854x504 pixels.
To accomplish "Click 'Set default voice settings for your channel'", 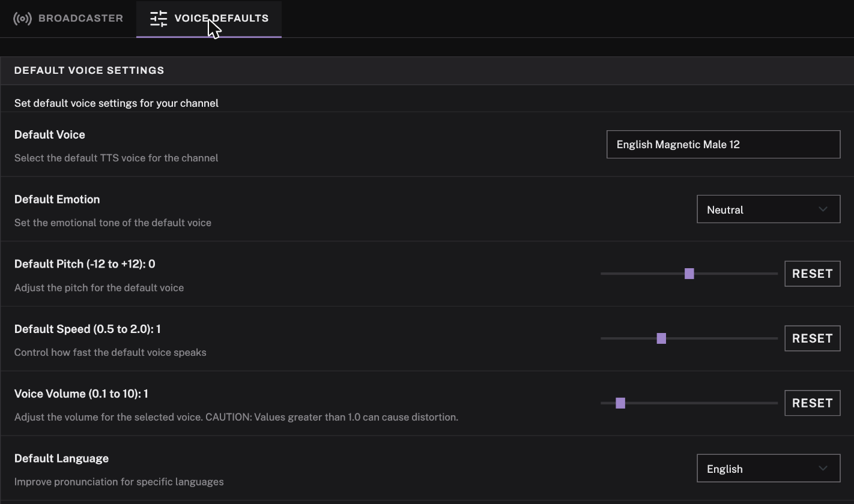I will 117,103.
